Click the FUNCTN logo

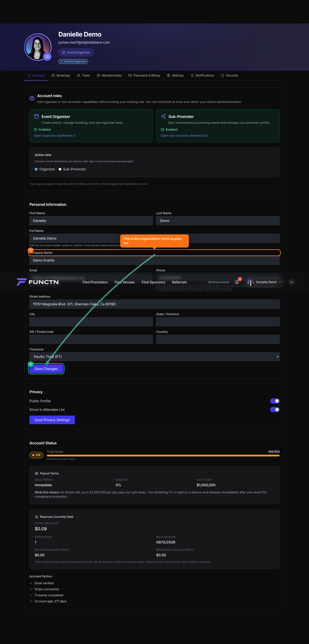(x=38, y=282)
